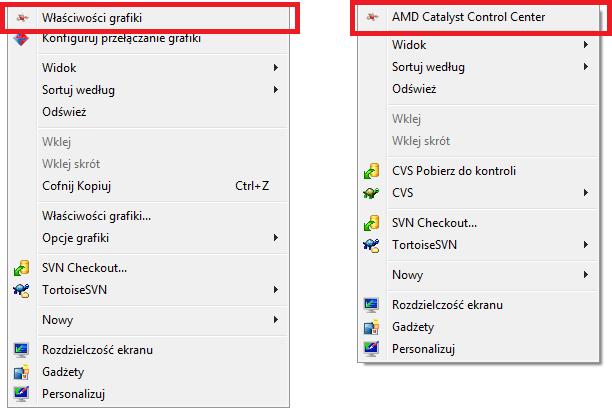Click Personalizuj icon in left menu
This screenshot has height=416, width=612.
click(21, 394)
